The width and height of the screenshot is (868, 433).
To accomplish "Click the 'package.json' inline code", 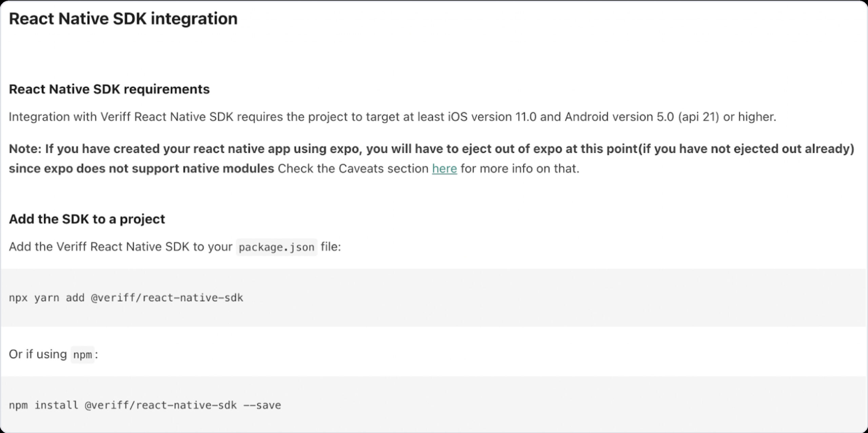I will point(276,247).
